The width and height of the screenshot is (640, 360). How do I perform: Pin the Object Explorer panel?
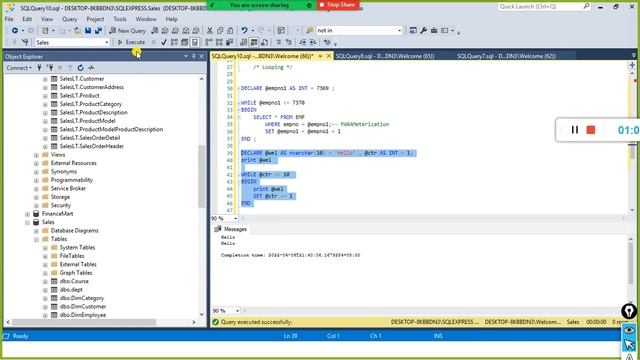(x=194, y=56)
